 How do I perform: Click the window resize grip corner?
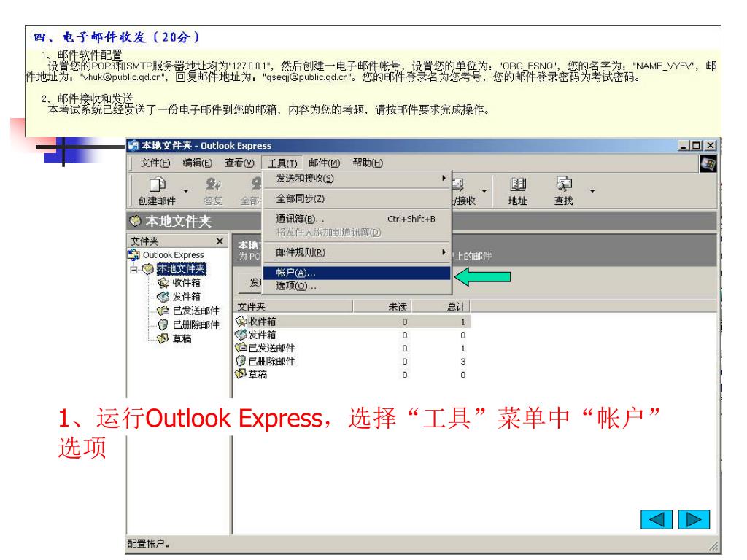tap(713, 547)
